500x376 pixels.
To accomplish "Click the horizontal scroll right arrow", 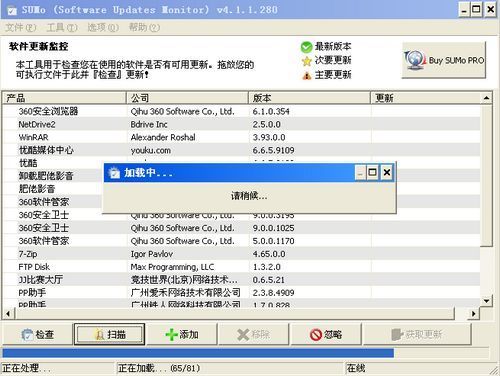I will tap(473, 313).
